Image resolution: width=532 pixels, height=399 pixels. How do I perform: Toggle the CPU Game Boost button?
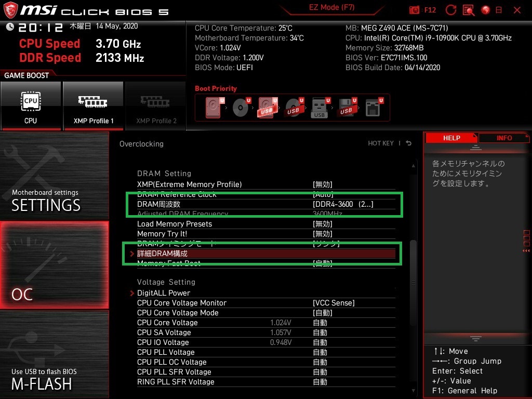(x=31, y=105)
